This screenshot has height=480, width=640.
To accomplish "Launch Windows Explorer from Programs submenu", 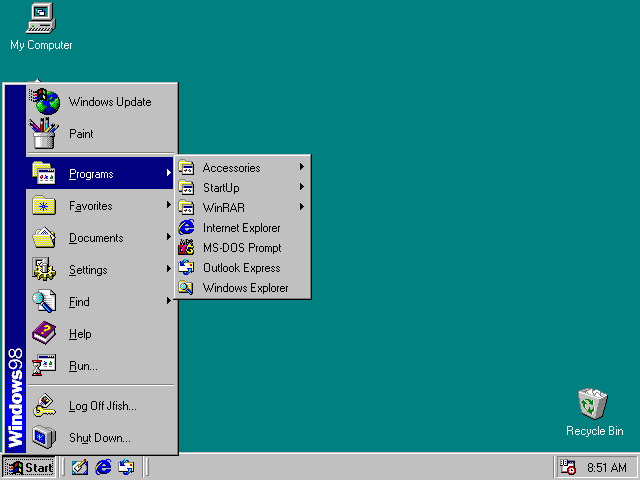I will 242,287.
